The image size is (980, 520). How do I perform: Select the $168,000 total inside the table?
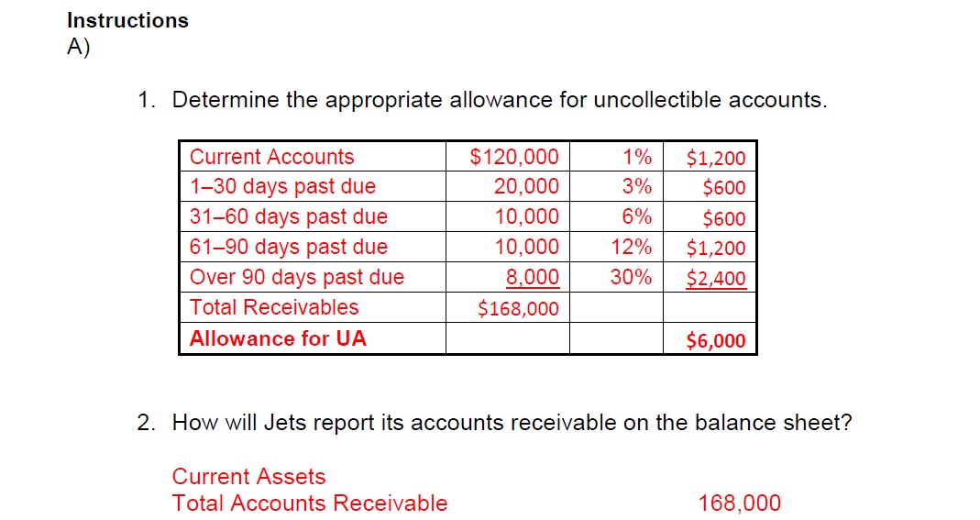pyautogui.click(x=518, y=309)
